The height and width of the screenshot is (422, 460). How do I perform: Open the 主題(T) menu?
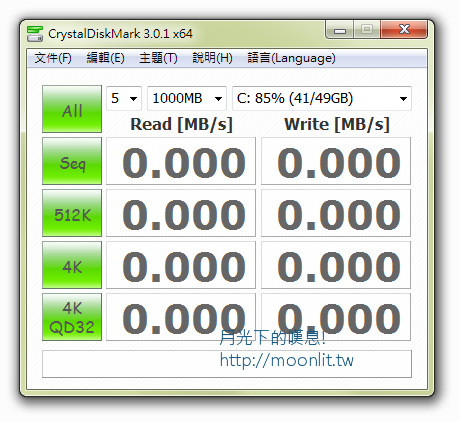click(x=158, y=58)
